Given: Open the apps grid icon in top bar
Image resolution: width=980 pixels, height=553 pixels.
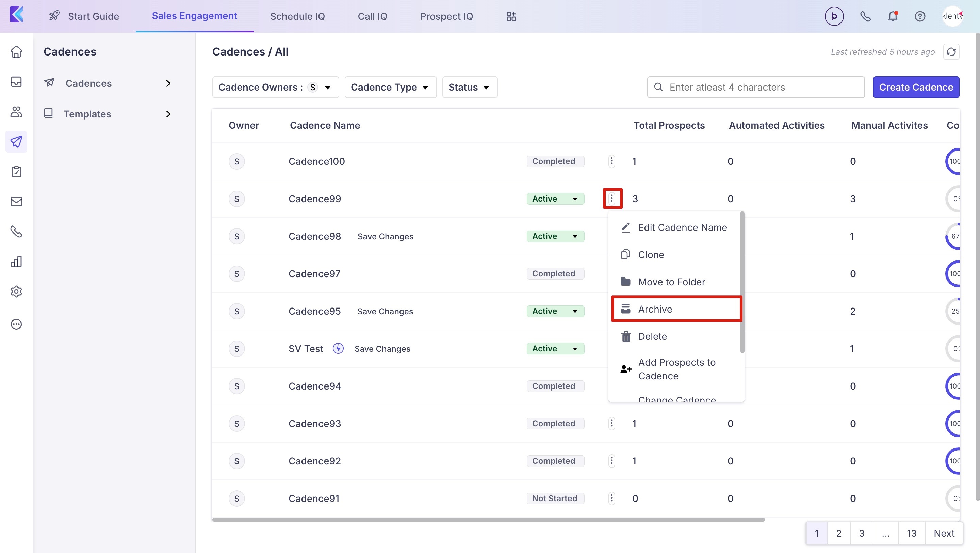Looking at the screenshot, I should coord(511,16).
